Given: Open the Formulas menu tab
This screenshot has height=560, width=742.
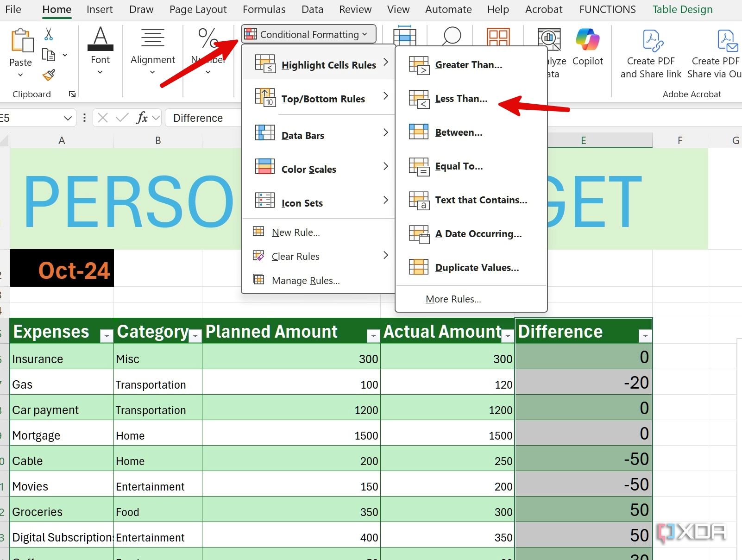Looking at the screenshot, I should click(264, 9).
